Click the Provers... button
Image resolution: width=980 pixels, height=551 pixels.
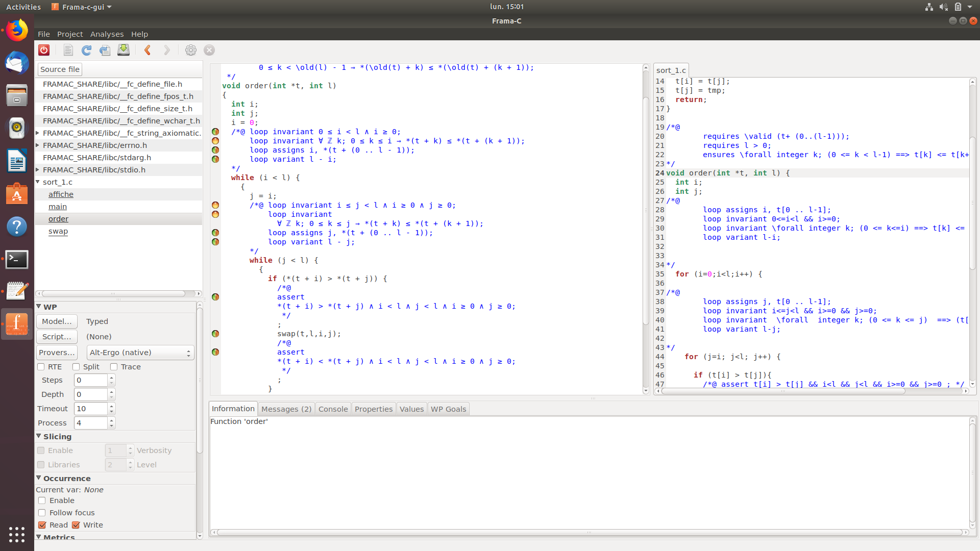tap(57, 353)
